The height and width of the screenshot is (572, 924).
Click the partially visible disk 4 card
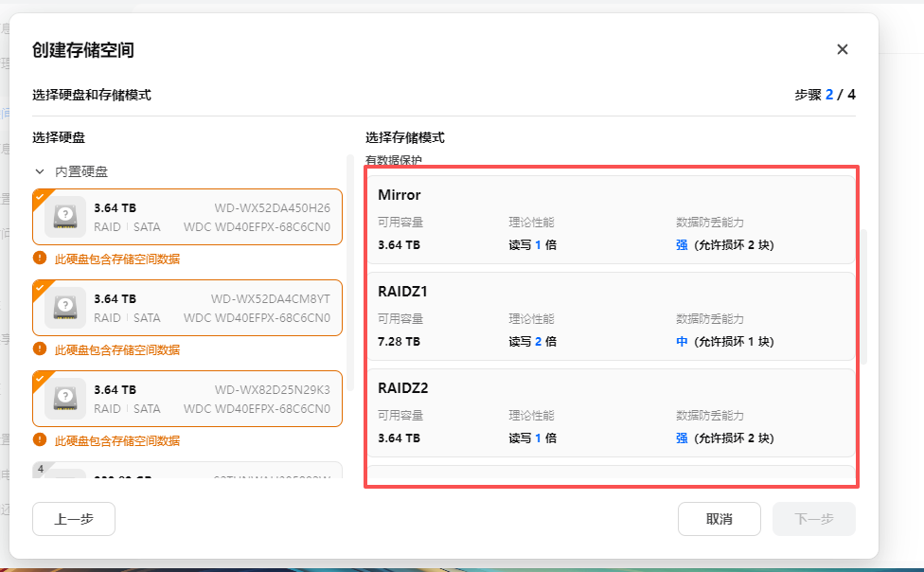coord(187,470)
